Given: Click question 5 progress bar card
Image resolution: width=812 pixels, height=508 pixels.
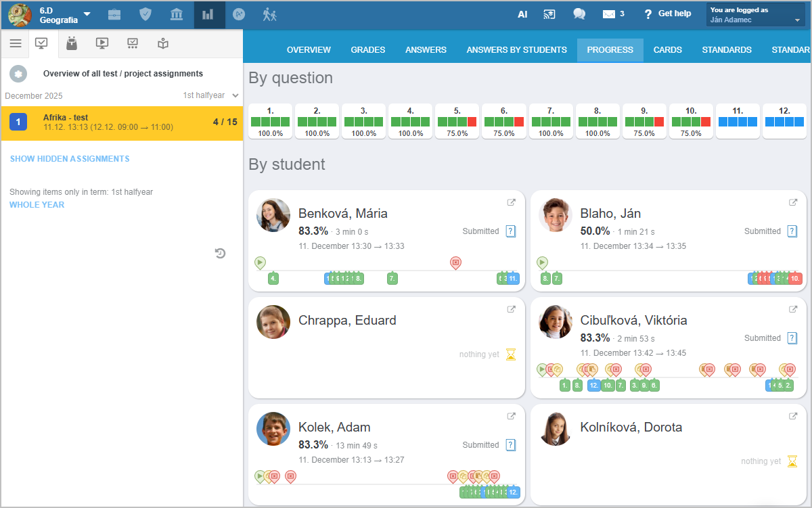Looking at the screenshot, I should (457, 121).
